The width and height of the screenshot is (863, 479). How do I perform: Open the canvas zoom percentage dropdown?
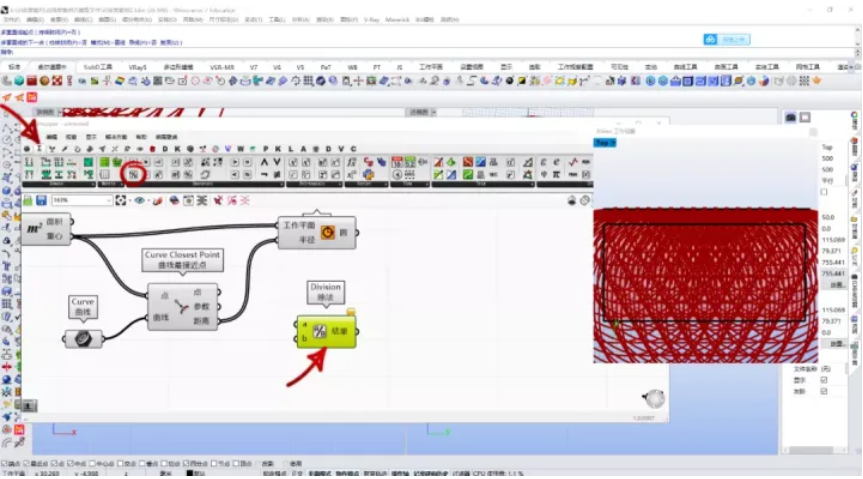pos(108,200)
